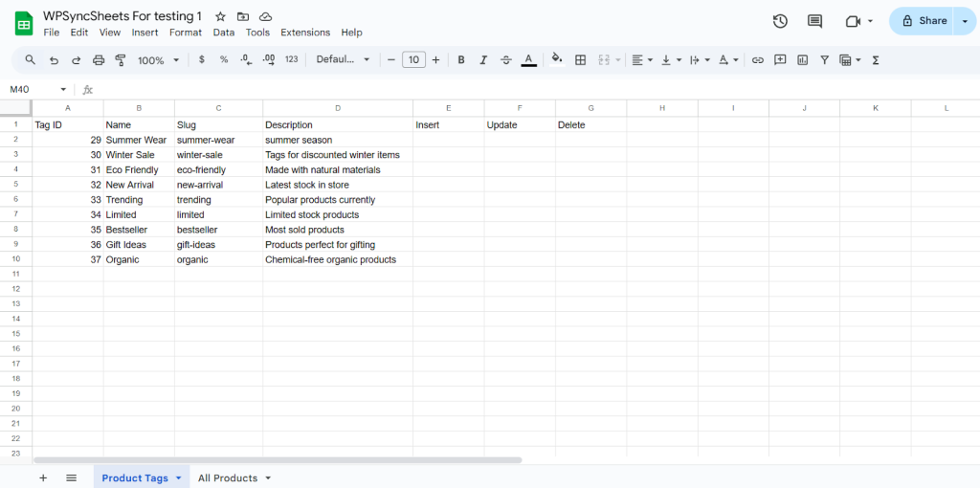Toggle strikethrough formatting
The image size is (980, 488).
505,60
